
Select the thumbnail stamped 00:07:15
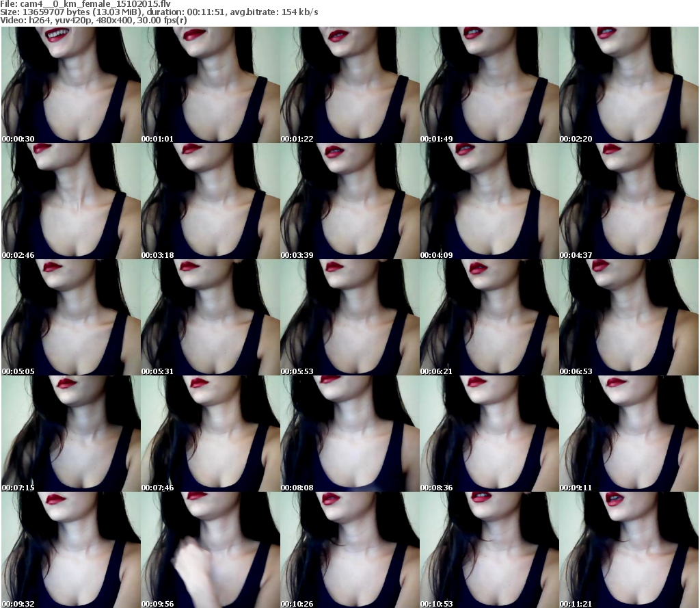click(x=71, y=434)
